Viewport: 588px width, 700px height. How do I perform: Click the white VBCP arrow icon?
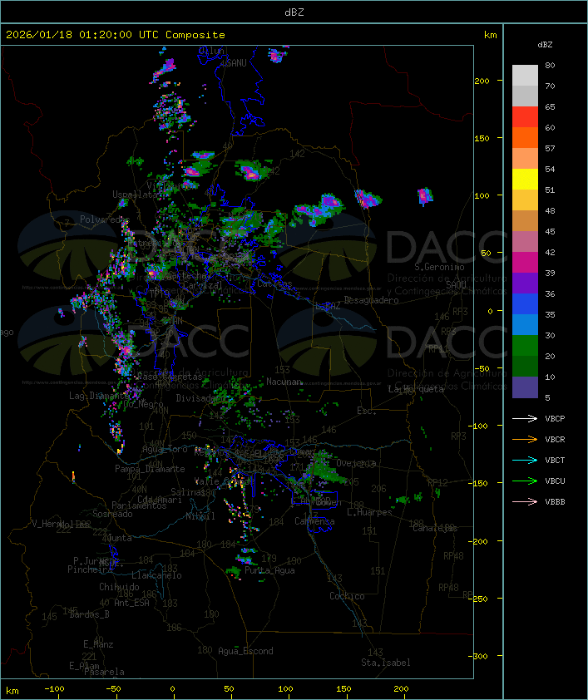(x=526, y=418)
